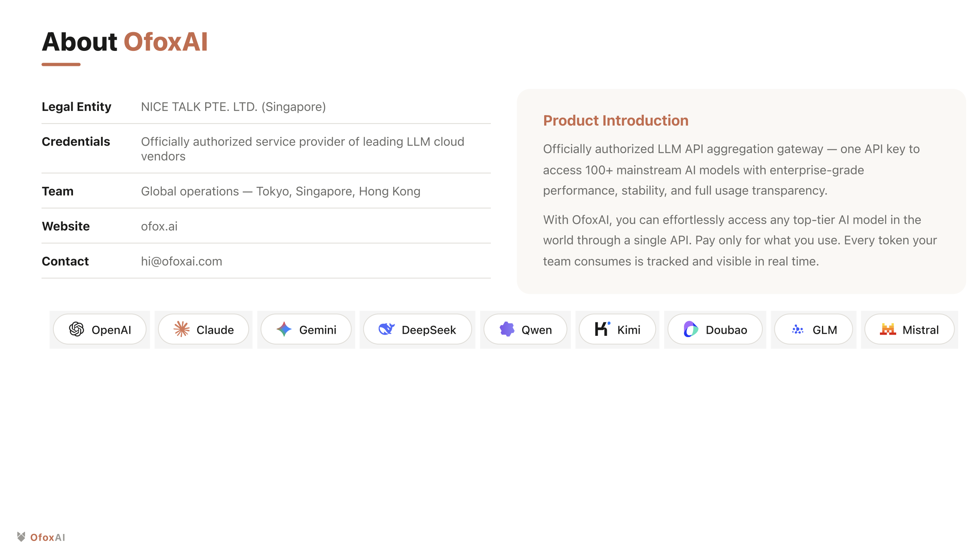Click the Legal Entity row label
This screenshot has width=980, height=554.
(76, 107)
